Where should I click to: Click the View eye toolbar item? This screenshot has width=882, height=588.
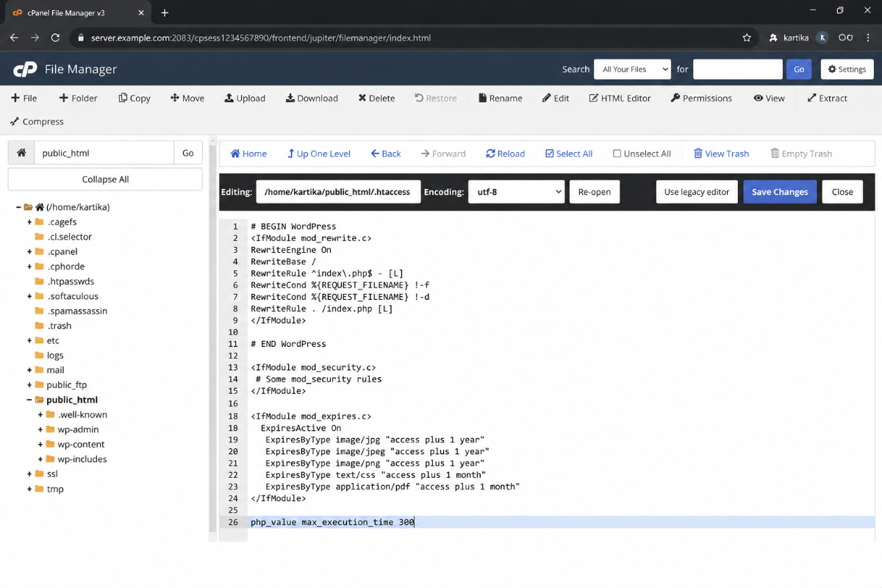[769, 98]
